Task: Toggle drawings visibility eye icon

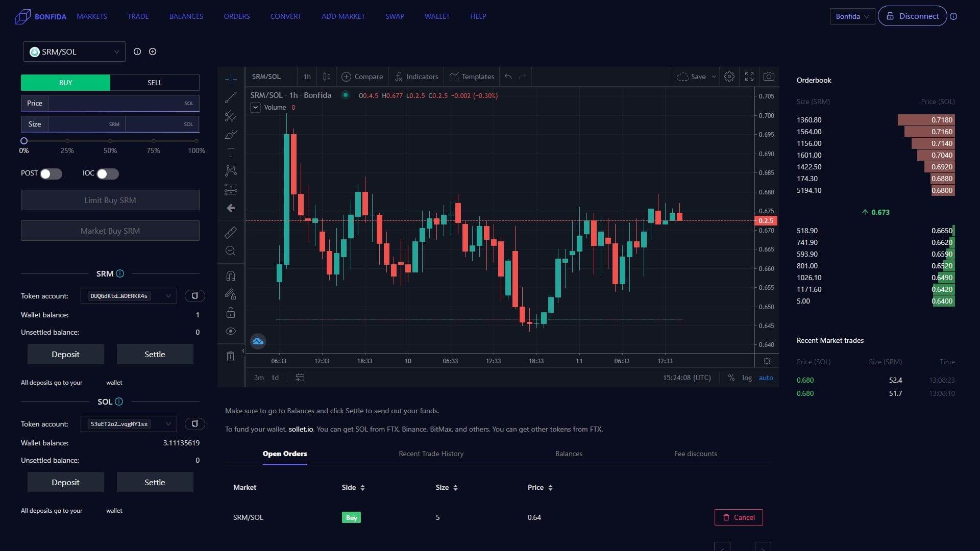Action: (231, 331)
